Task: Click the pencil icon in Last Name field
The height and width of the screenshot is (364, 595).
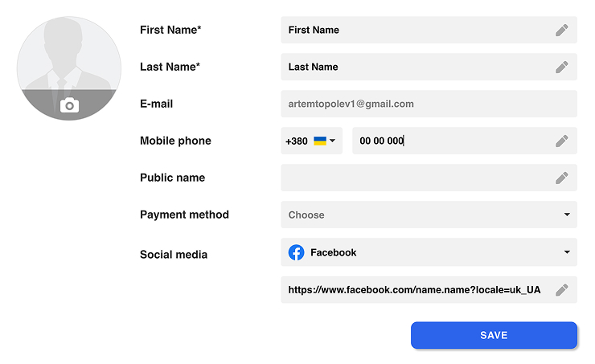Action: [561, 67]
